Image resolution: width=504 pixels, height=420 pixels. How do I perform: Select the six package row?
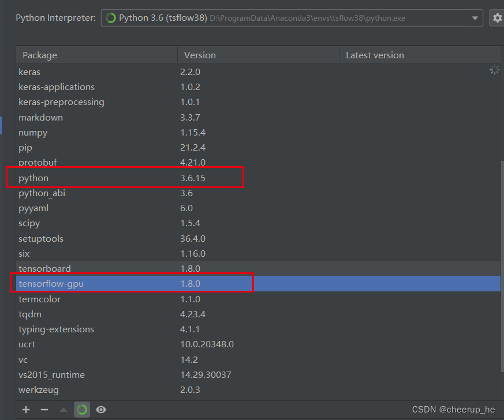tap(258, 254)
